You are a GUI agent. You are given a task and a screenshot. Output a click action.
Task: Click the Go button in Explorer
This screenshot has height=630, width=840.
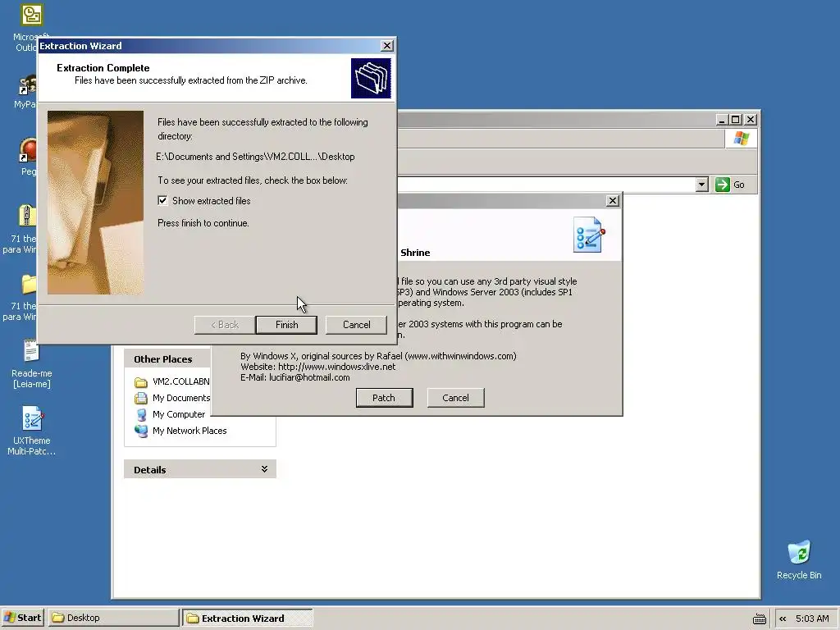731,185
